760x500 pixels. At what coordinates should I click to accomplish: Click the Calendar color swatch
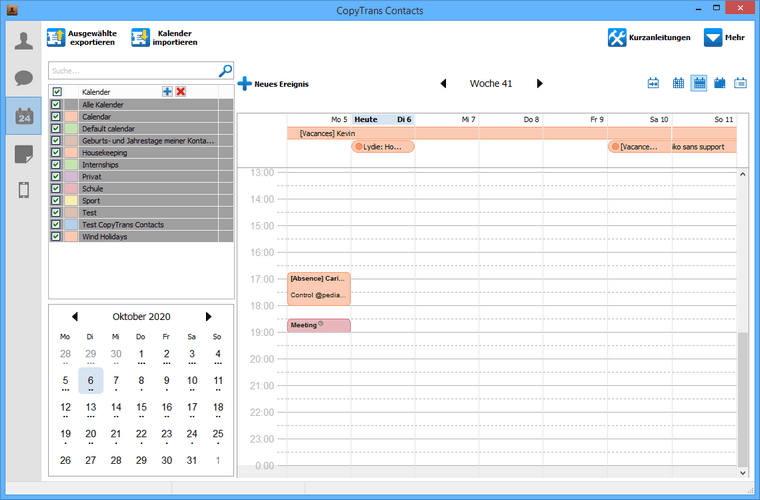71,116
